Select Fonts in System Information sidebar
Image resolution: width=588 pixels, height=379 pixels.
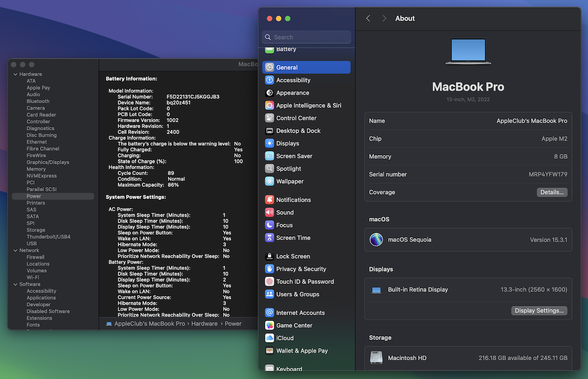pos(33,325)
